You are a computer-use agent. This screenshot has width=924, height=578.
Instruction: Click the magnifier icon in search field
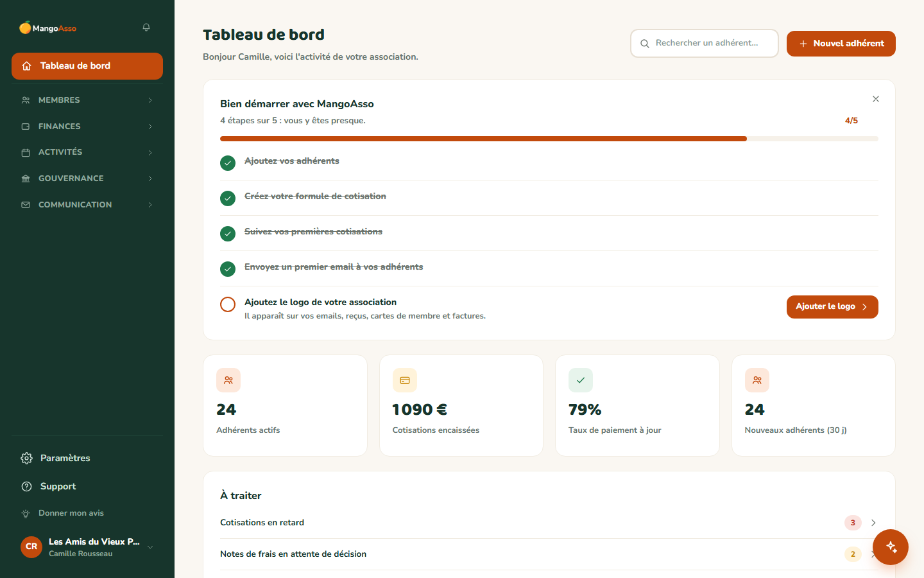tap(645, 44)
